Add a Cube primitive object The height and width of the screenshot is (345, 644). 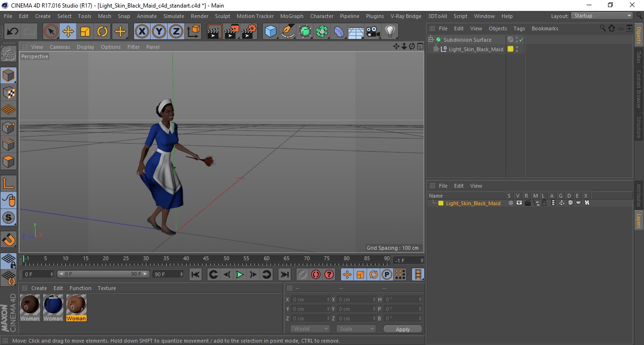pyautogui.click(x=270, y=32)
